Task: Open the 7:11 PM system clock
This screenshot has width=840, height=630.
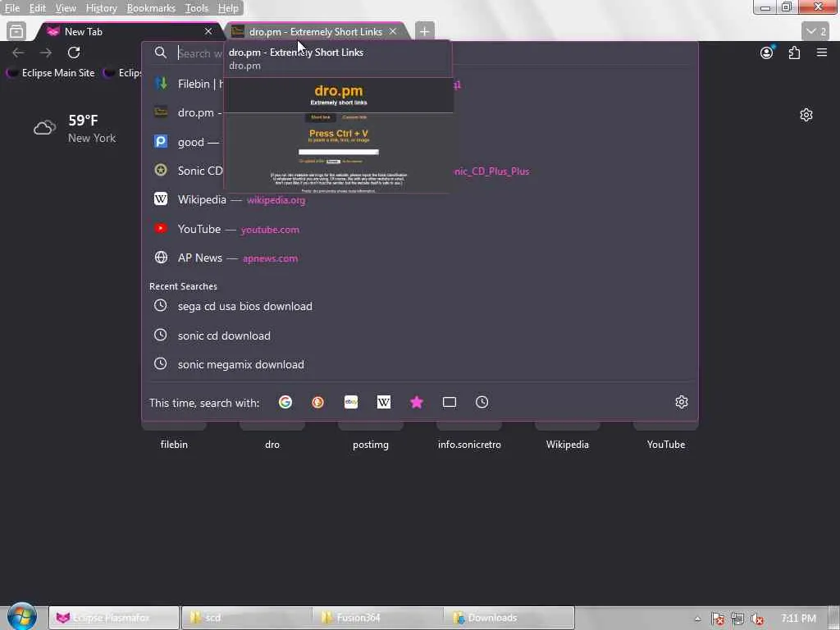Action: [x=798, y=619]
